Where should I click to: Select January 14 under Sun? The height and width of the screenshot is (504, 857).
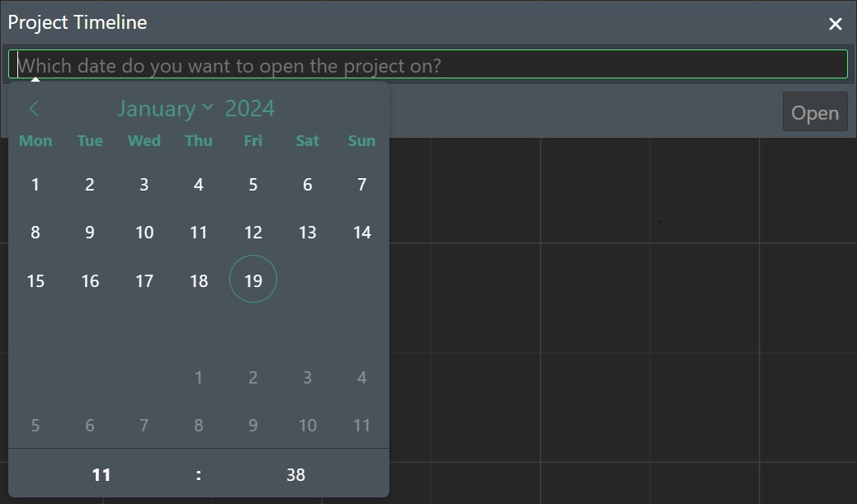click(362, 233)
